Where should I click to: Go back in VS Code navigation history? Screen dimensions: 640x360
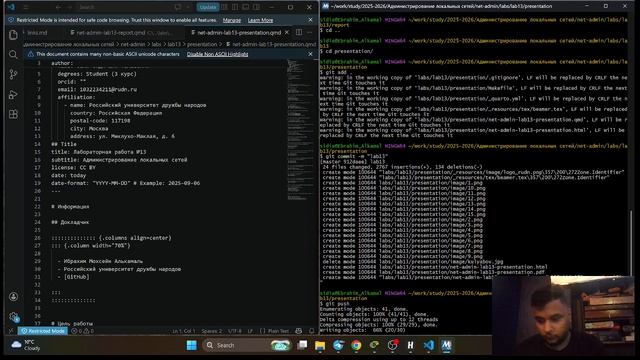58,7
